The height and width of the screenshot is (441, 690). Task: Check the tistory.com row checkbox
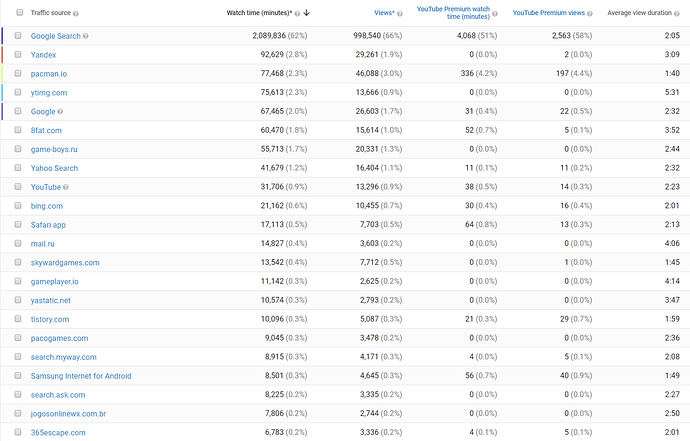click(18, 319)
